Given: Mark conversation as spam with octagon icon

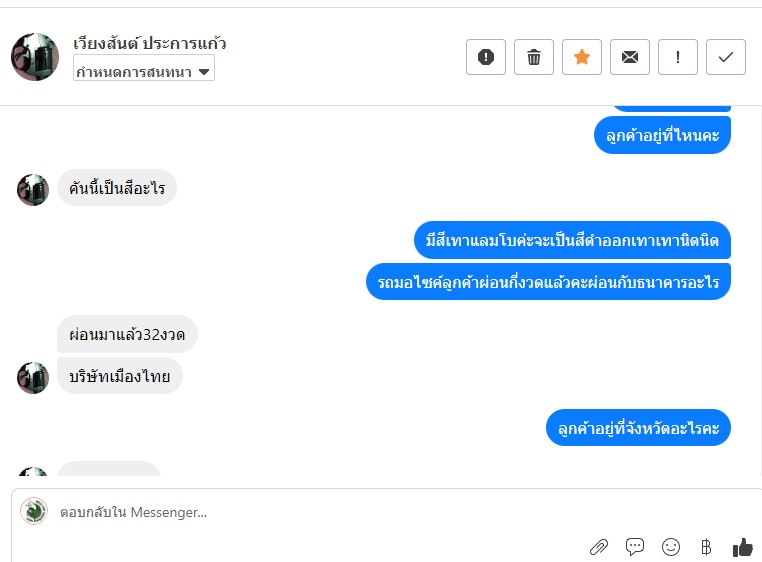Looking at the screenshot, I should click(486, 57).
